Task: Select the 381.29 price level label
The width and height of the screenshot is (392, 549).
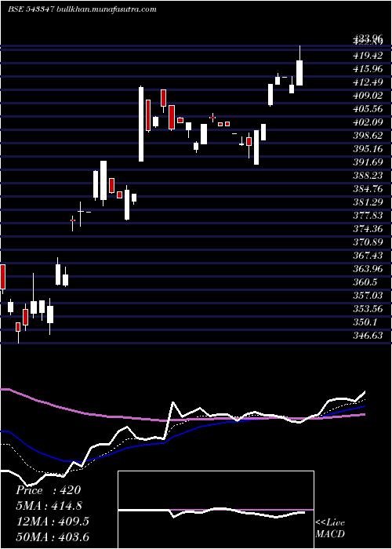Action: 368,202
